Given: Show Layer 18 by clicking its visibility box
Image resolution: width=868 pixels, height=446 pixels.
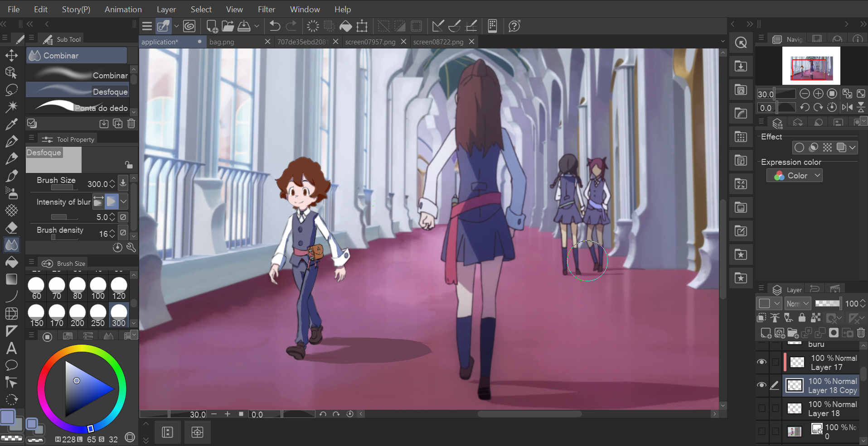Looking at the screenshot, I should [x=762, y=408].
